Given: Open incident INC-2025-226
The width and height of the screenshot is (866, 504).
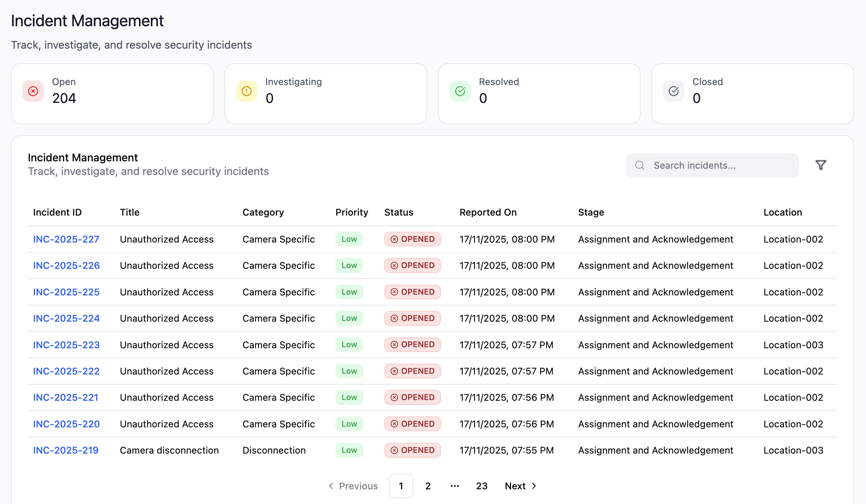Looking at the screenshot, I should coord(66,266).
